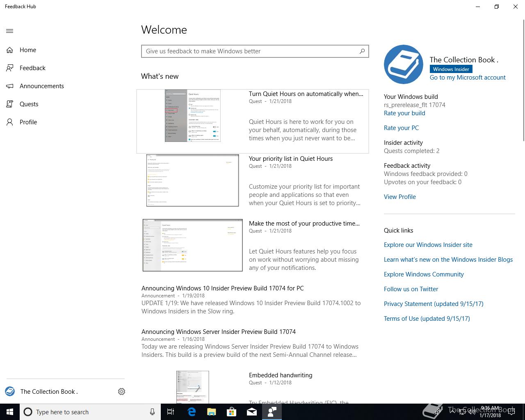Click the Announcements megaphone icon
Screen dimensions: 525x420
pyautogui.click(x=10, y=86)
